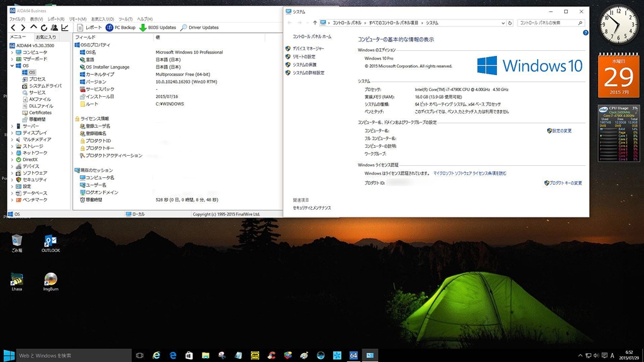The width and height of the screenshot is (644, 362).
Task: Open the ヘルプ(H) menu
Action: 145,19
